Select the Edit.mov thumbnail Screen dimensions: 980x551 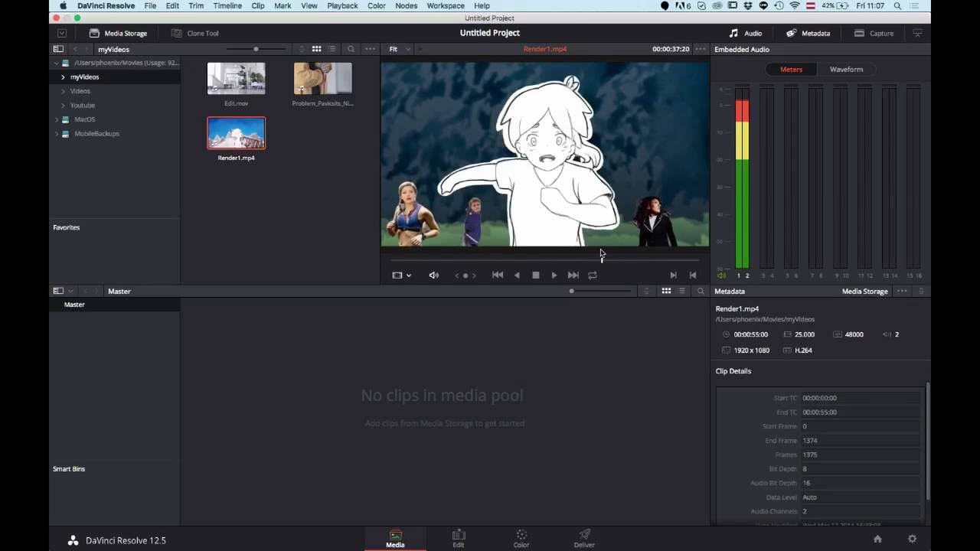point(236,79)
